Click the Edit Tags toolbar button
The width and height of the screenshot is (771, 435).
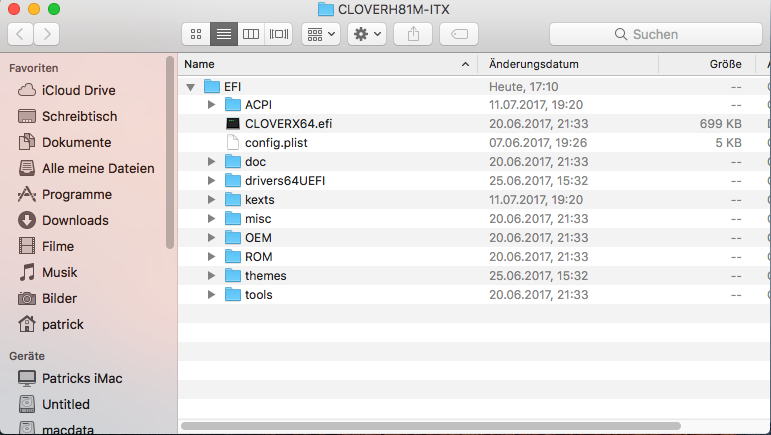(459, 34)
